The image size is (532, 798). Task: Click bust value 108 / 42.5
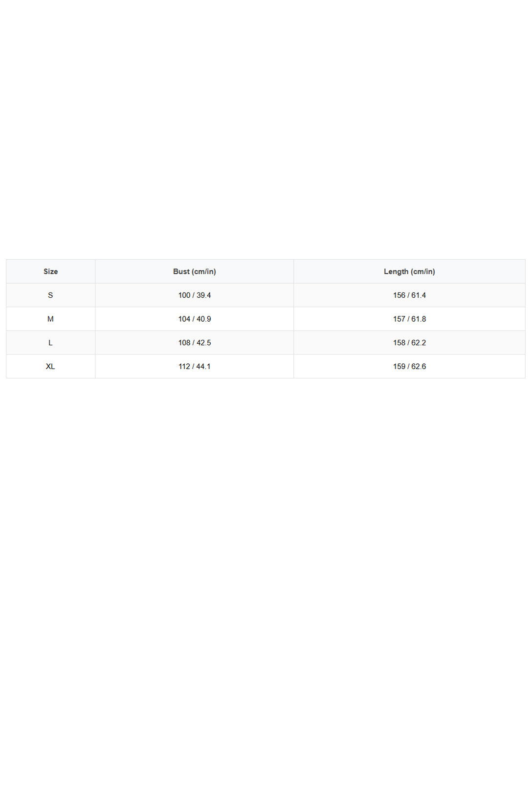[195, 343]
